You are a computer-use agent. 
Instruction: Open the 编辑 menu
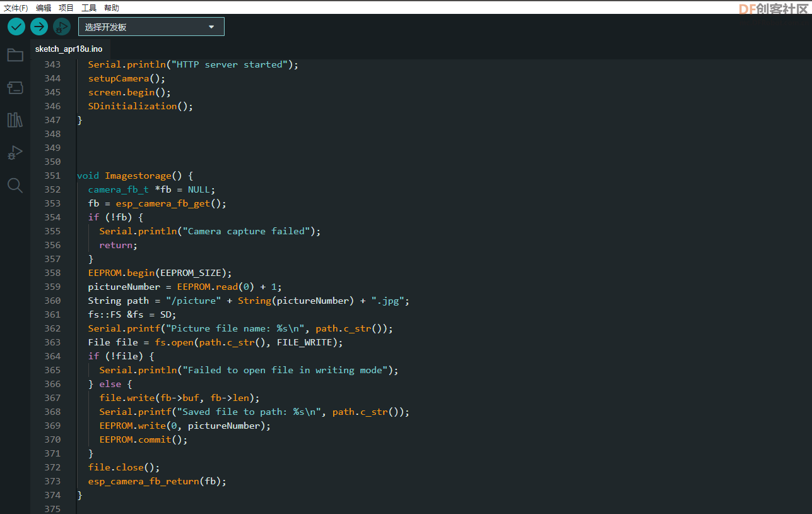(44, 8)
